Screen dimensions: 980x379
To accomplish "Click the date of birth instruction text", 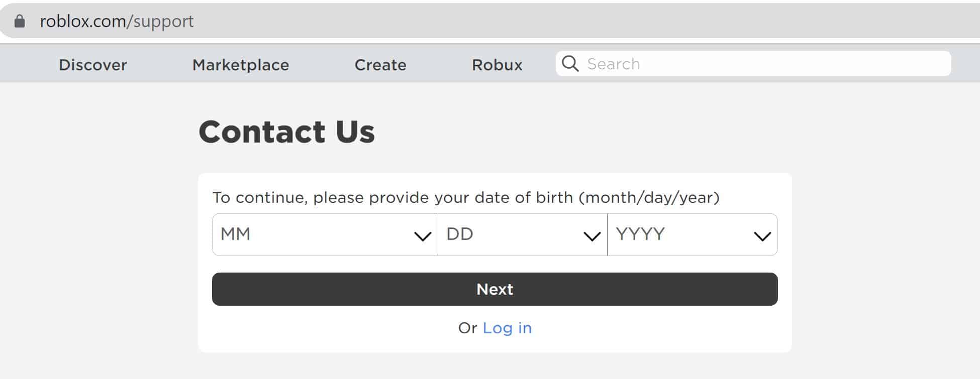I will click(x=466, y=197).
